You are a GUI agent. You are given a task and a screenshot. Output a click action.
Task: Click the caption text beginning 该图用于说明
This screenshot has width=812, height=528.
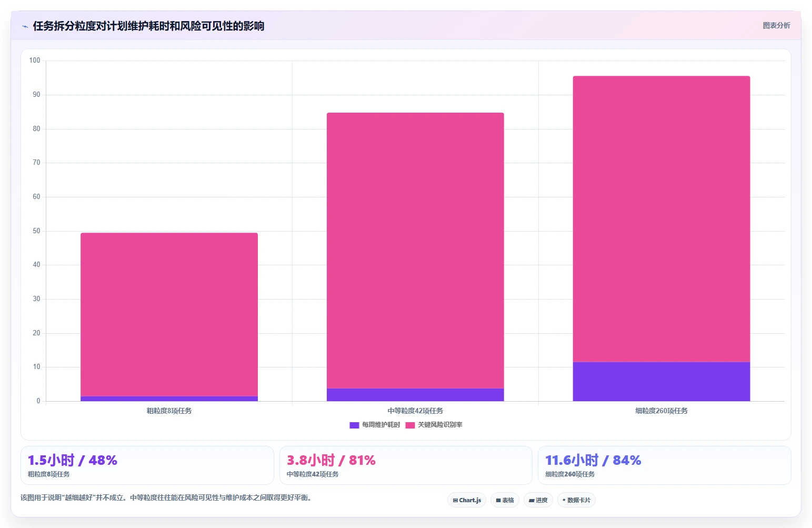pyautogui.click(x=166, y=497)
